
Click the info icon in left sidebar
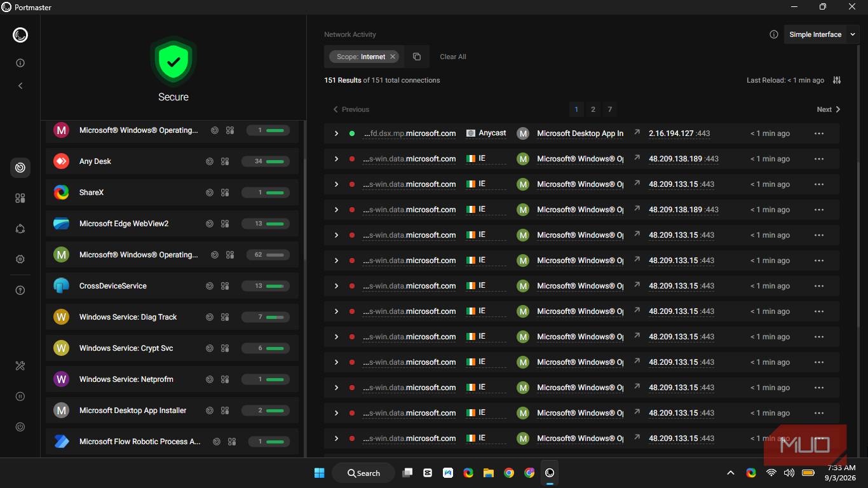(20, 63)
